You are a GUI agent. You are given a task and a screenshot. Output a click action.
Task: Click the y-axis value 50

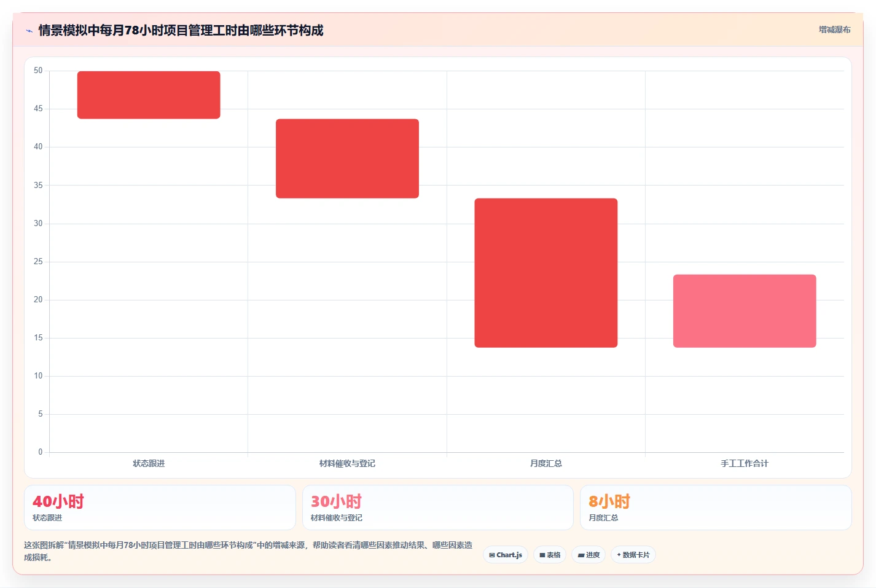point(38,71)
